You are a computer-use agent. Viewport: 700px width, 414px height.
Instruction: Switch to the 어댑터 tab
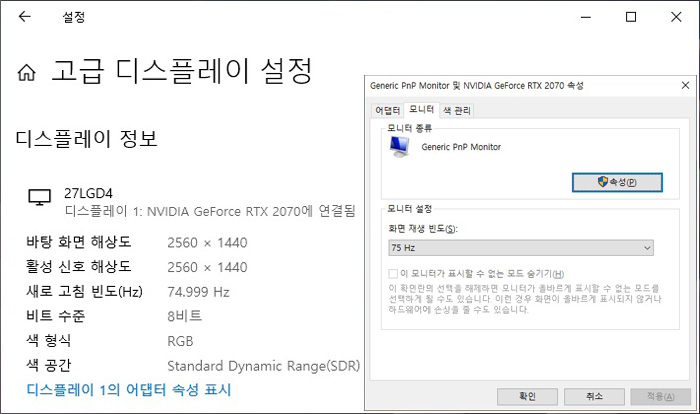tap(386, 110)
